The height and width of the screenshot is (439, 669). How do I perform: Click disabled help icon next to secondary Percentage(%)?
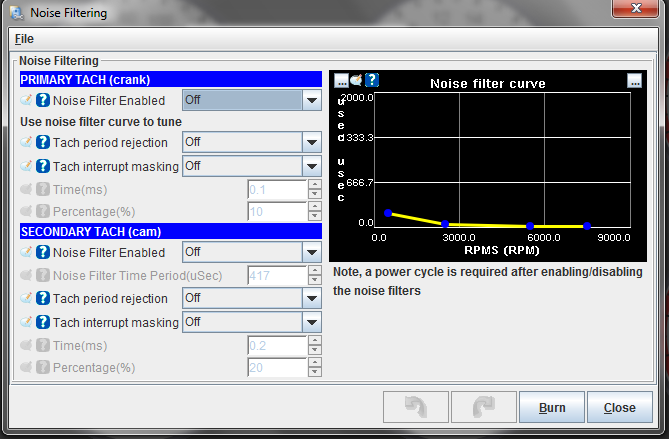pos(43,367)
